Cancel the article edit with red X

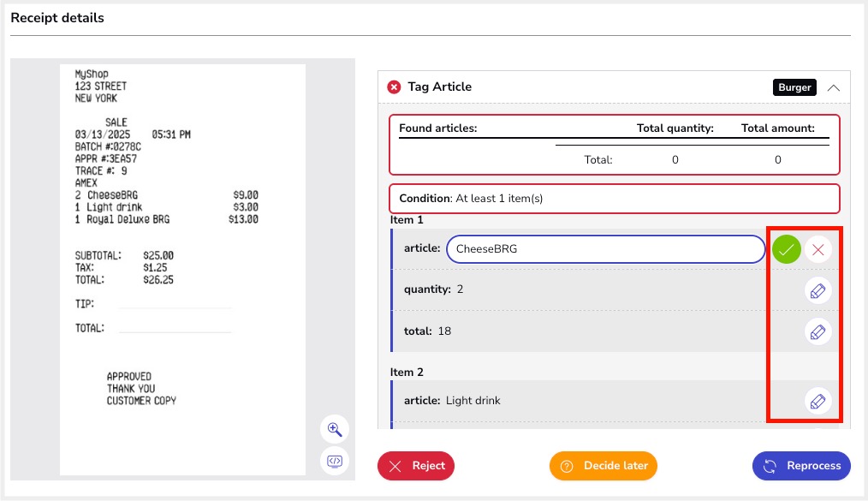click(818, 249)
